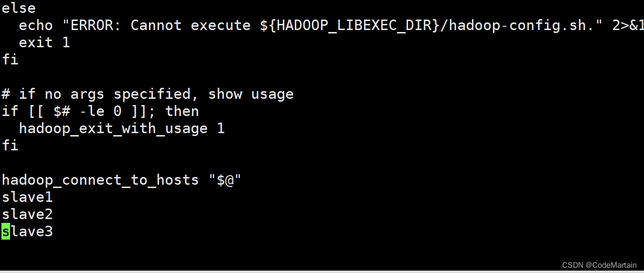Viewport: 644px width, 273px height.
Task: Click the word "then" in the if line
Action: [182, 111]
